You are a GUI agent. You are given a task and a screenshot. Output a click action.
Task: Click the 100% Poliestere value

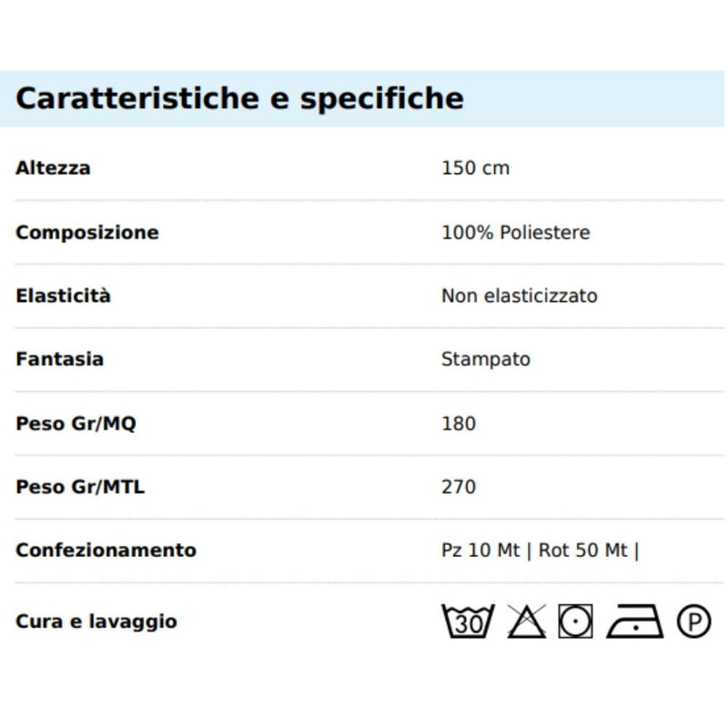(516, 232)
